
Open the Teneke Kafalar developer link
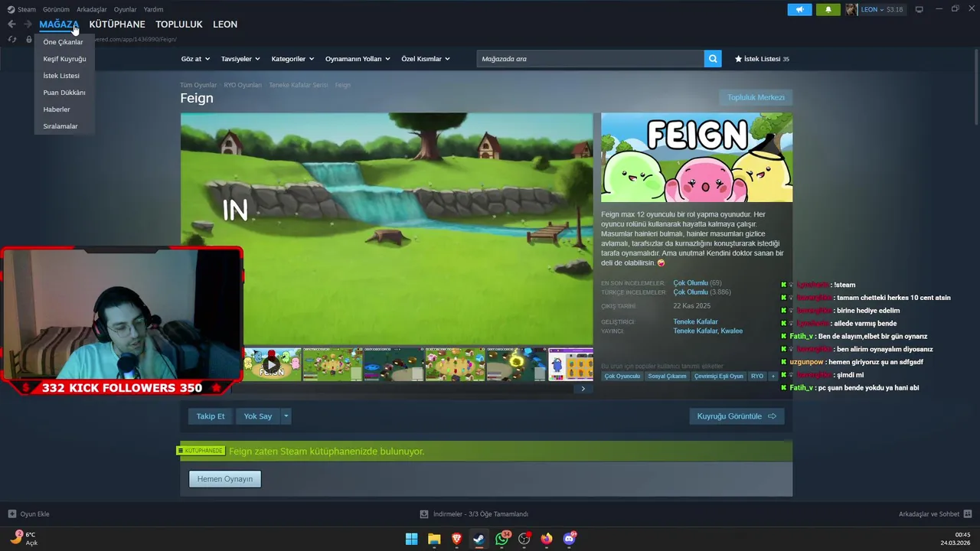pyautogui.click(x=695, y=322)
